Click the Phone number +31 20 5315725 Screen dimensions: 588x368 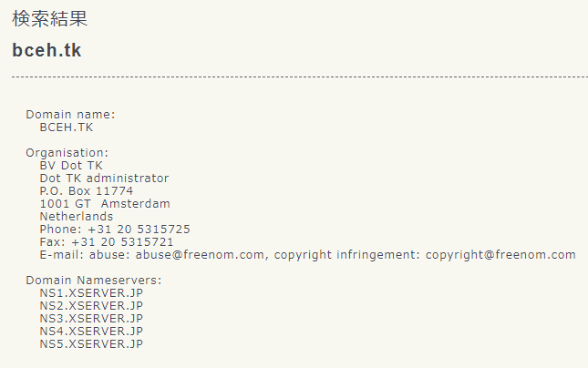coord(139,230)
